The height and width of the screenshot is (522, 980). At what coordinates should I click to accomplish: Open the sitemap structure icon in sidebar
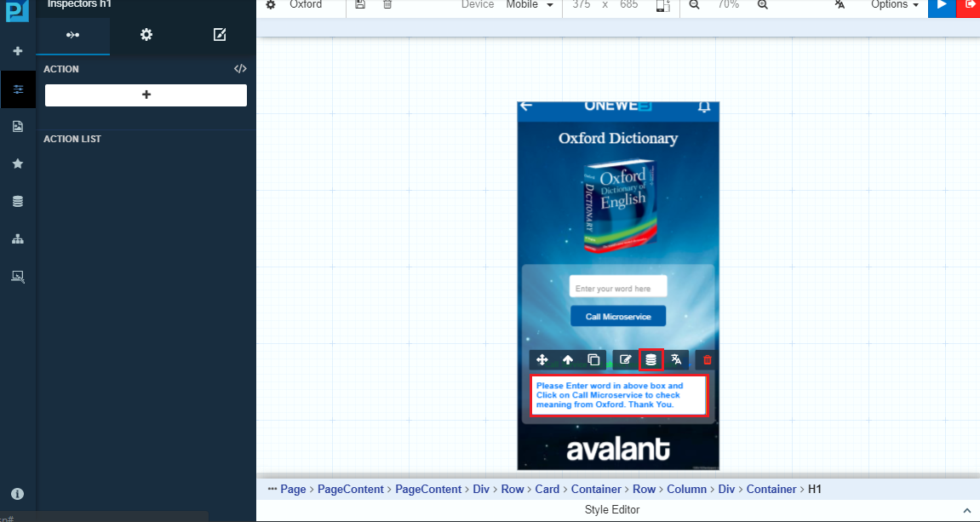tap(18, 238)
